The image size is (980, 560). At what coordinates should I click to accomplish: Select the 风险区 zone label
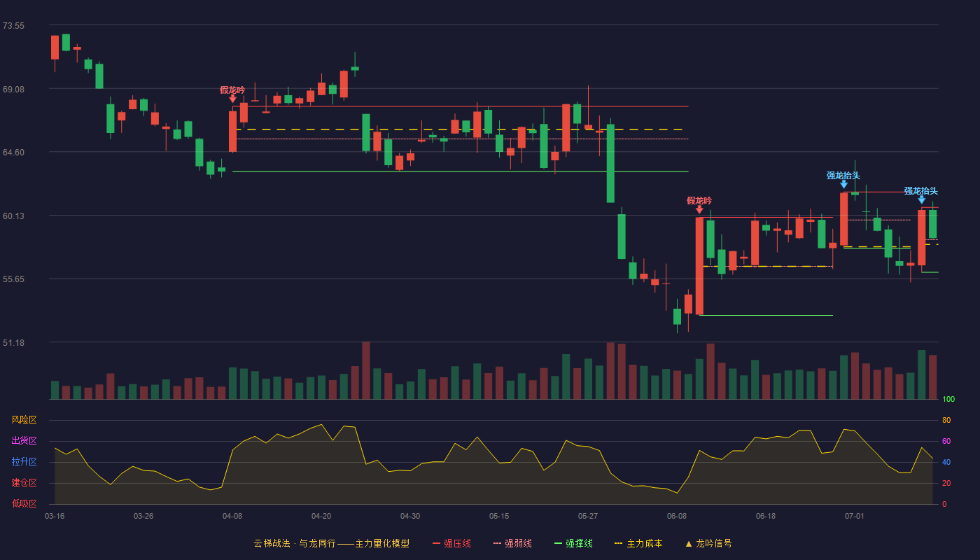tap(24, 420)
